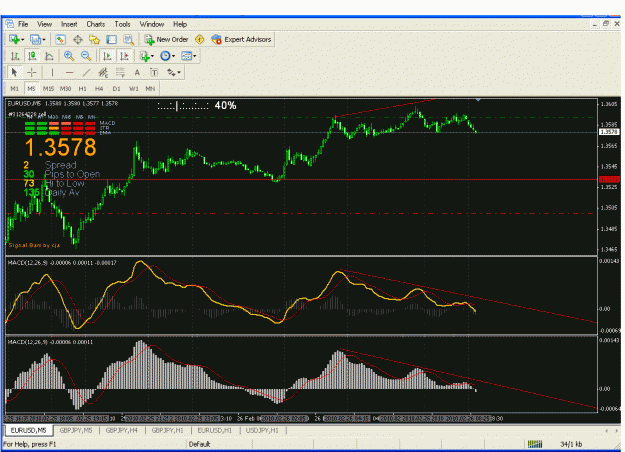Open the Navigator panel with star folder icon
Image resolution: width=625 pixels, height=452 pixels.
click(94, 39)
